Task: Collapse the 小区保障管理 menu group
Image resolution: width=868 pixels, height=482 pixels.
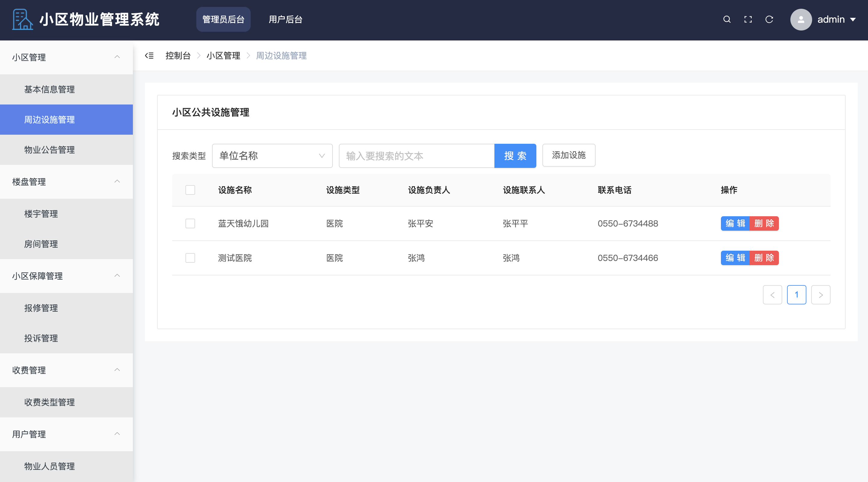Action: (x=66, y=276)
